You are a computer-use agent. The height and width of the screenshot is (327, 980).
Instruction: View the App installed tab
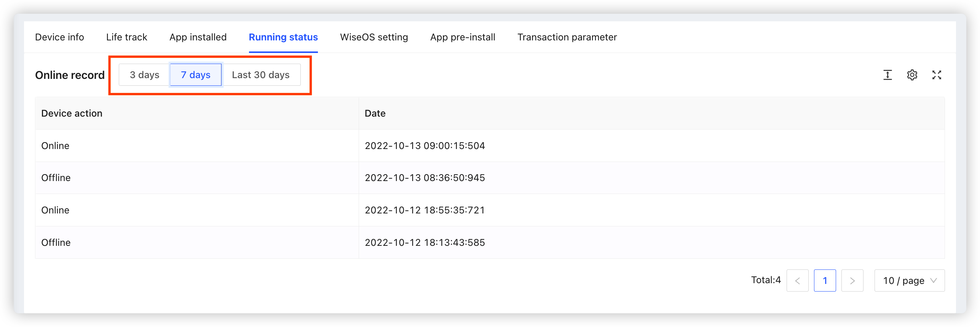coord(198,37)
